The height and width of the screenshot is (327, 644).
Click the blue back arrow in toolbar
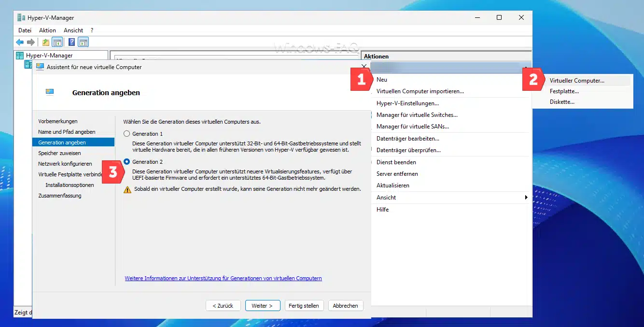[20, 43]
